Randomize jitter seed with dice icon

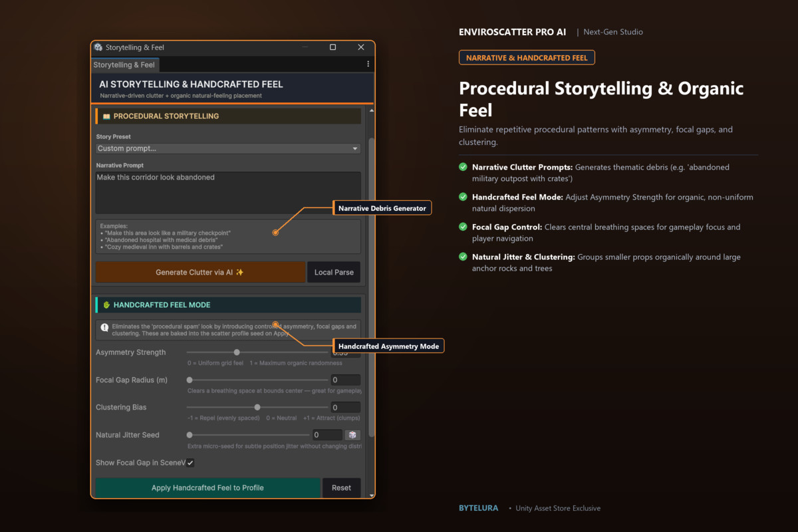tap(352, 435)
